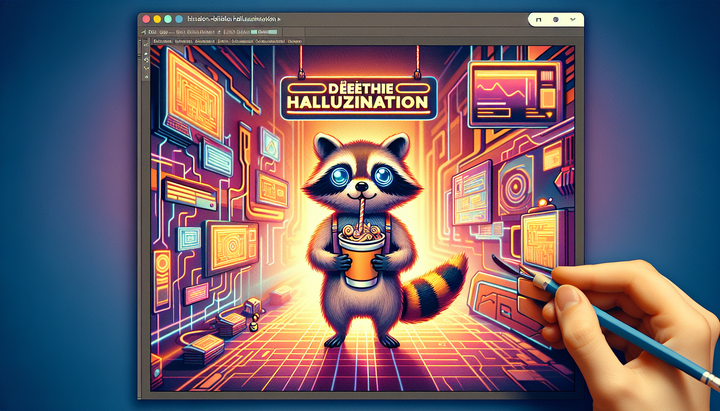This screenshot has height=411, width=720.
Task: Click the raccoon's orange noodle cup
Action: 360,258
